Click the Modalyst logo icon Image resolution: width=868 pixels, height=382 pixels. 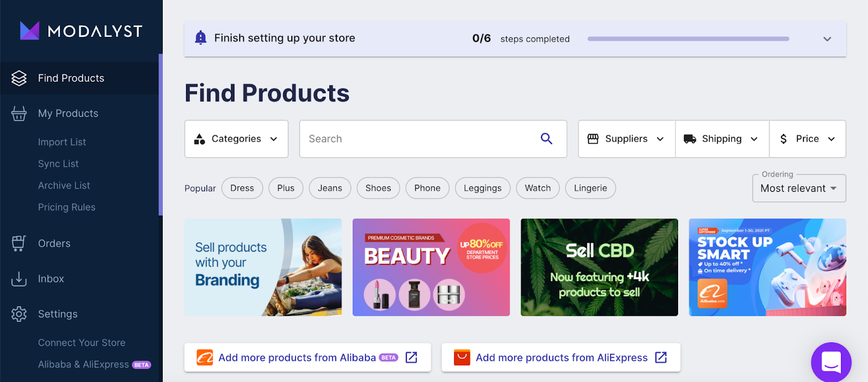click(29, 31)
